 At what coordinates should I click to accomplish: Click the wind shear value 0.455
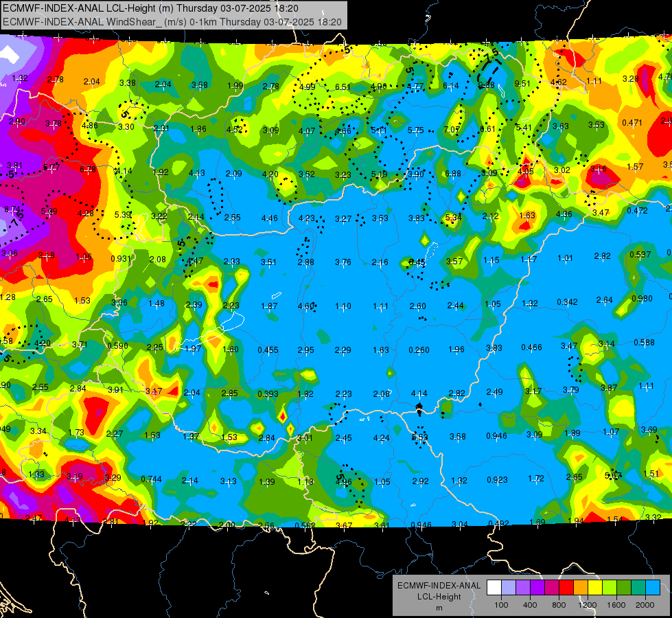tap(268, 350)
